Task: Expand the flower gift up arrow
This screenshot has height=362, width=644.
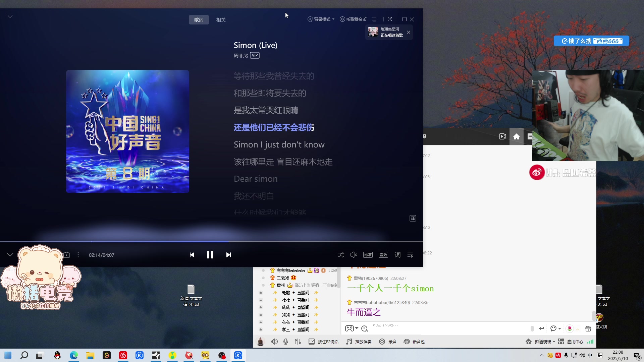Action: pos(578,329)
